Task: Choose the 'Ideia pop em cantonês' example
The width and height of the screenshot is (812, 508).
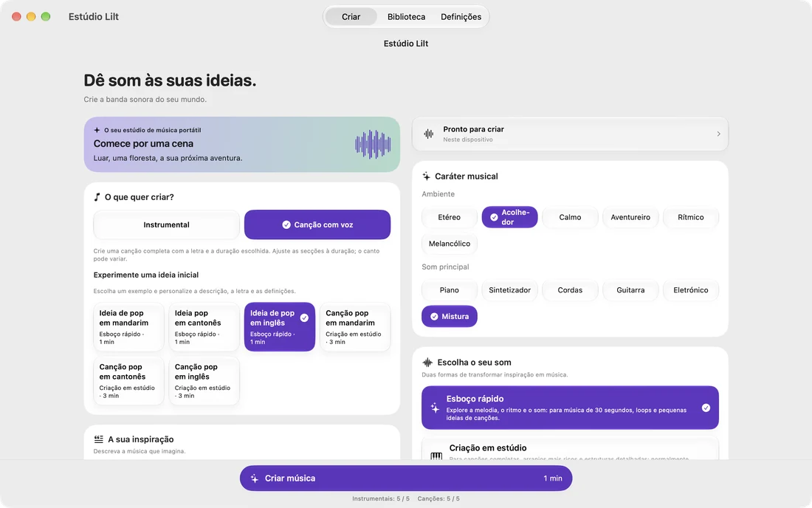Action: pyautogui.click(x=204, y=327)
